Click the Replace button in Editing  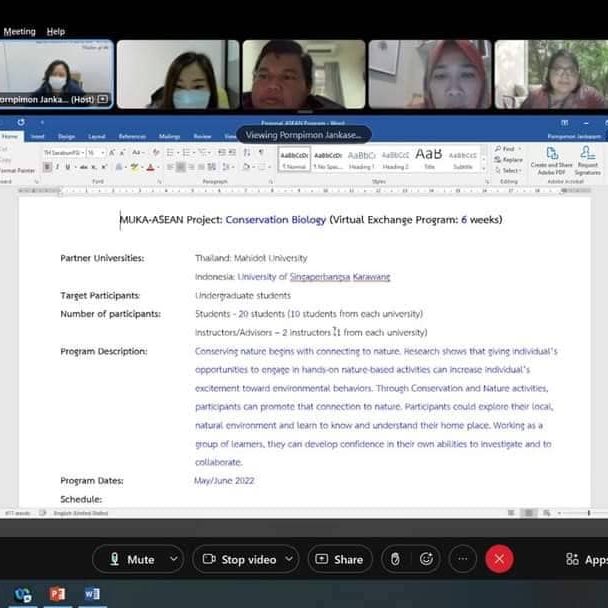pos(510,160)
